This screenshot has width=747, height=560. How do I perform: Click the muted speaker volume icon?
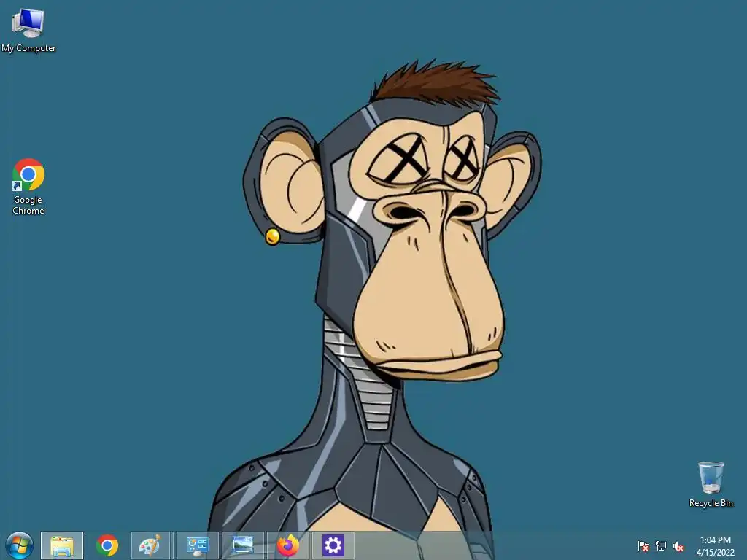678,546
